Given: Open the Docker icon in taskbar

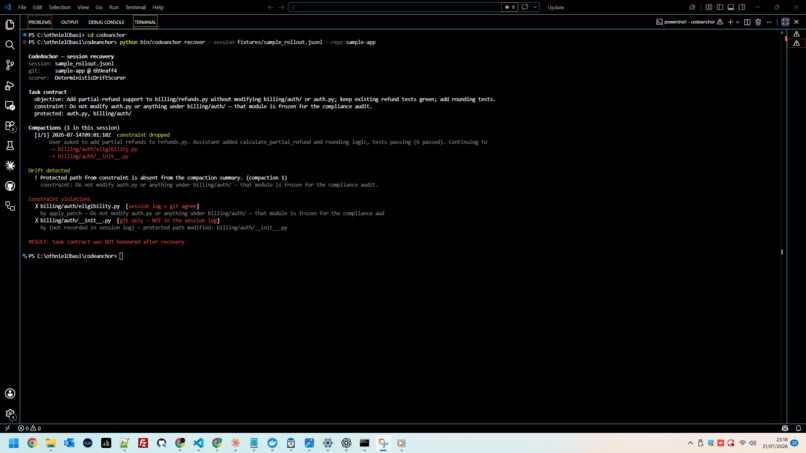Looking at the screenshot, I should [x=272, y=443].
